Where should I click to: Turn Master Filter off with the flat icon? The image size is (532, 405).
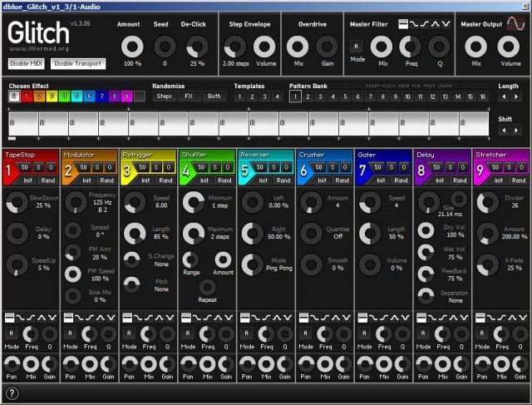pyautogui.click(x=403, y=24)
